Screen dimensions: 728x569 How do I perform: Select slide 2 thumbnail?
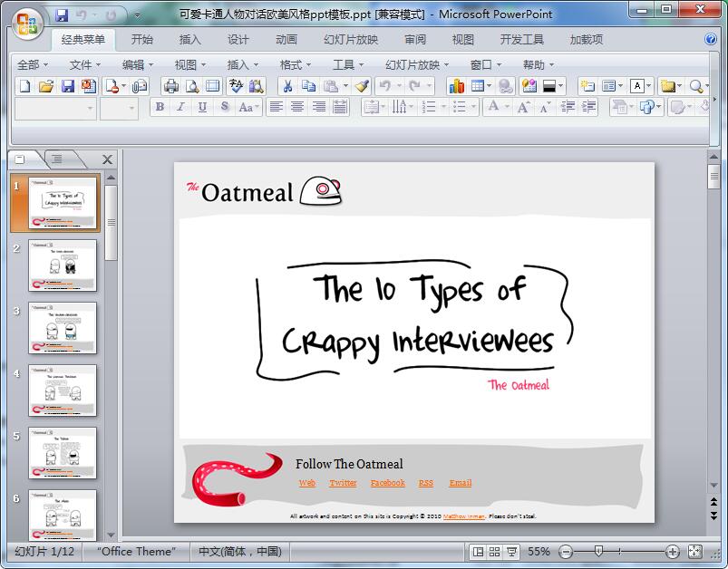coord(63,265)
